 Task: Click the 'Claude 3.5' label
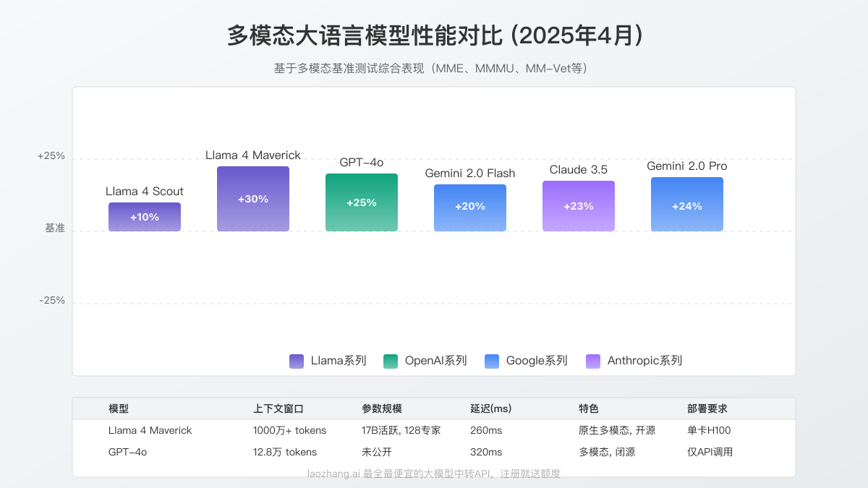(579, 170)
